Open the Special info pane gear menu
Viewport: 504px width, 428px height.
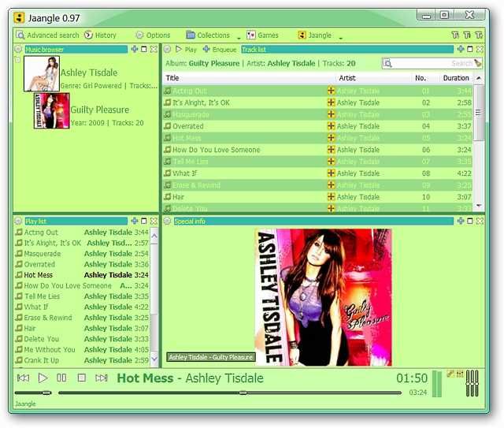tap(167, 221)
